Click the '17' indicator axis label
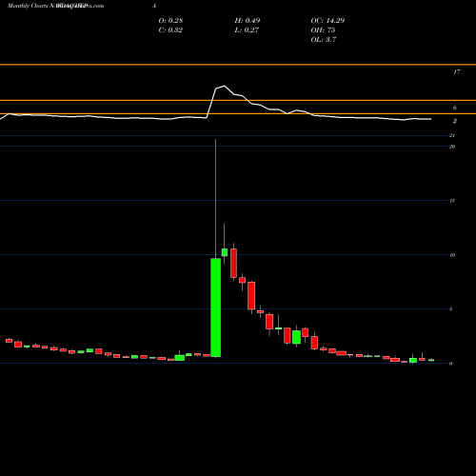Screen dimensions: 476x476 coord(457,72)
